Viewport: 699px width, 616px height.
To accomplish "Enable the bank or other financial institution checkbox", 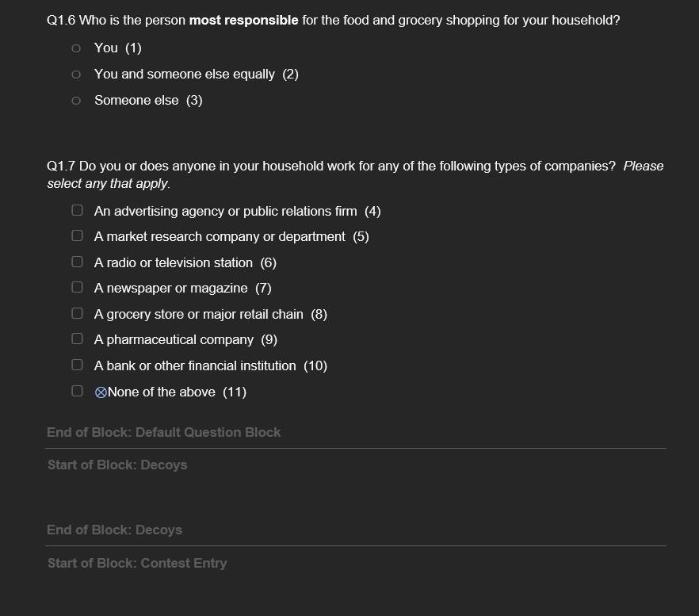I will pos(77,364).
